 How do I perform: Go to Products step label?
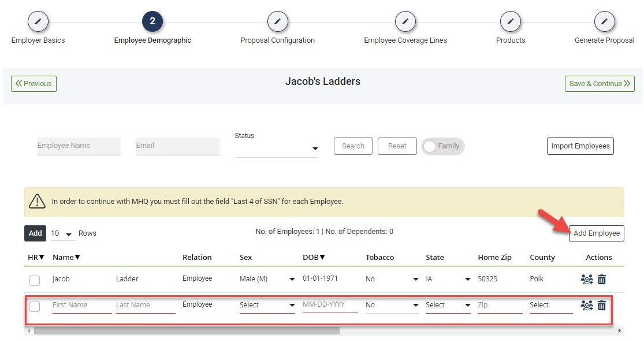click(511, 40)
